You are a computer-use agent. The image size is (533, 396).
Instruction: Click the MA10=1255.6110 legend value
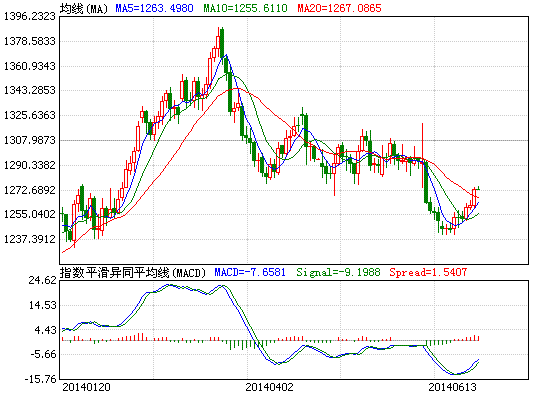[245, 8]
